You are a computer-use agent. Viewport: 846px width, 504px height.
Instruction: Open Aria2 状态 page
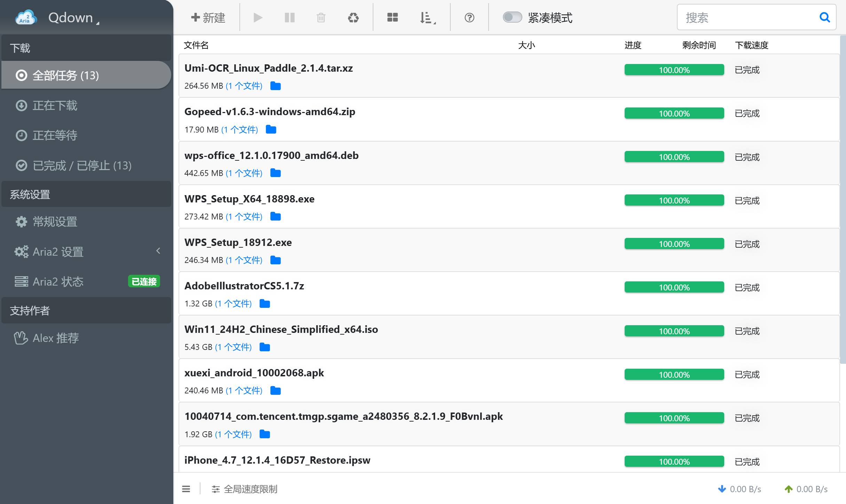(86, 281)
